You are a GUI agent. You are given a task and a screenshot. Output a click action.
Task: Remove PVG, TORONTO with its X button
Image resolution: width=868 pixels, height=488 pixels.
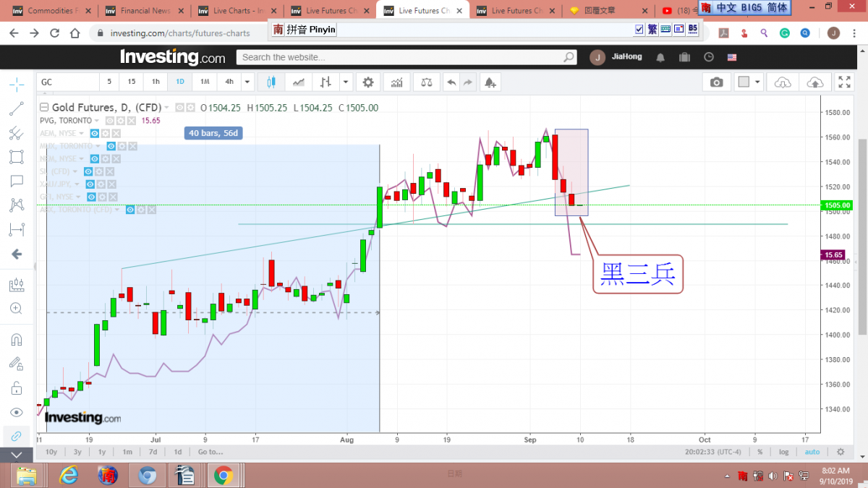click(x=132, y=121)
